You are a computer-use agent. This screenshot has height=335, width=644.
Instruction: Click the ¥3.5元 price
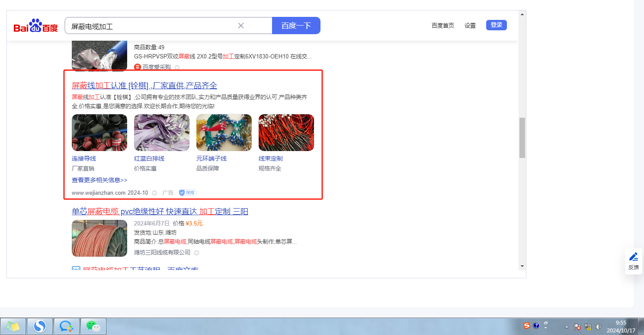194,223
